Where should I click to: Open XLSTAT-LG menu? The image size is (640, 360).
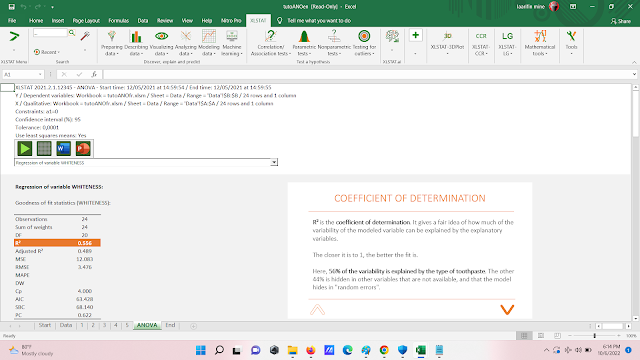[507, 43]
